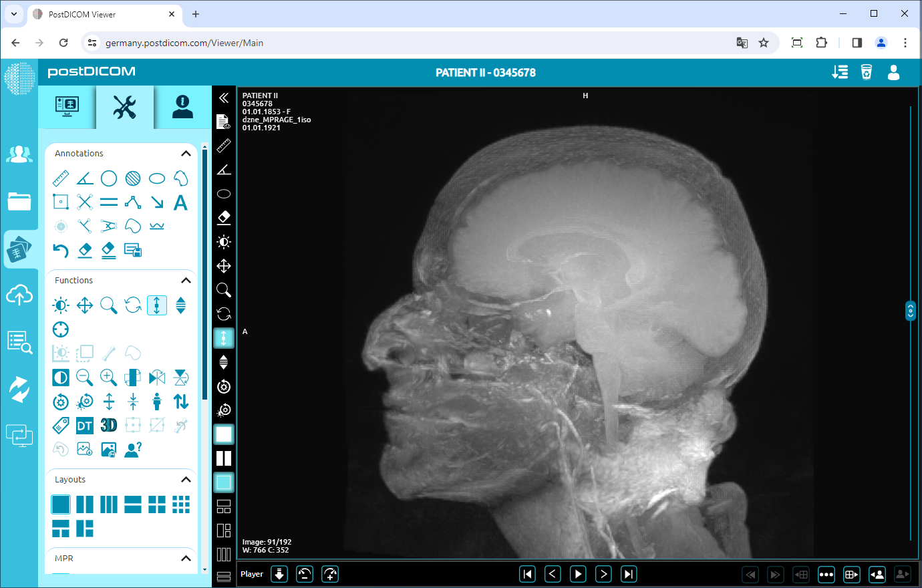Jump to the last image in series

[628, 573]
